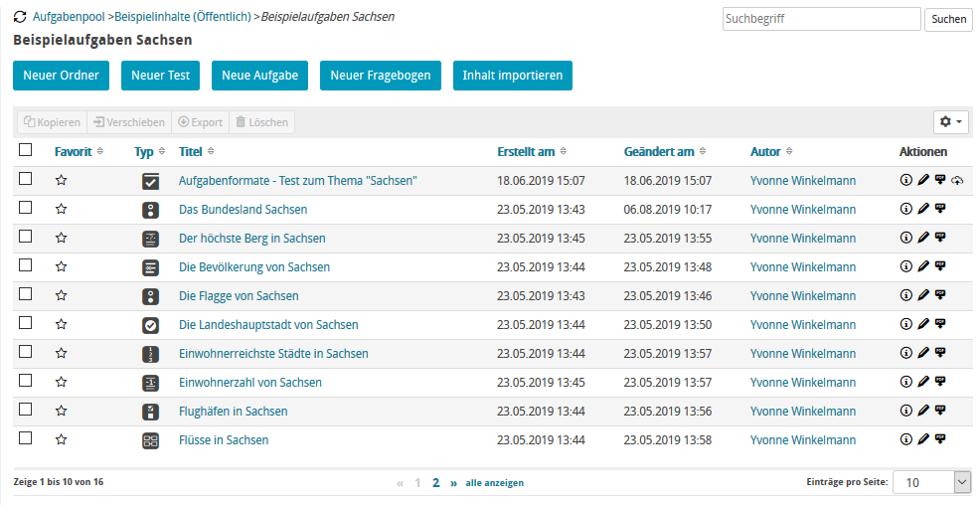Edit 'Der höchste Berg in Sachsen' with pencil icon
Screen dimensions: 980x505
922,238
